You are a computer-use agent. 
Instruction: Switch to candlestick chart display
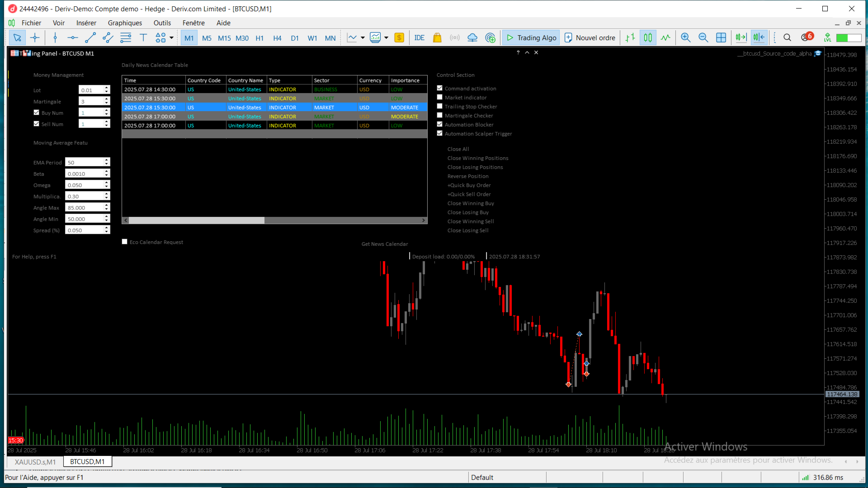click(x=648, y=38)
